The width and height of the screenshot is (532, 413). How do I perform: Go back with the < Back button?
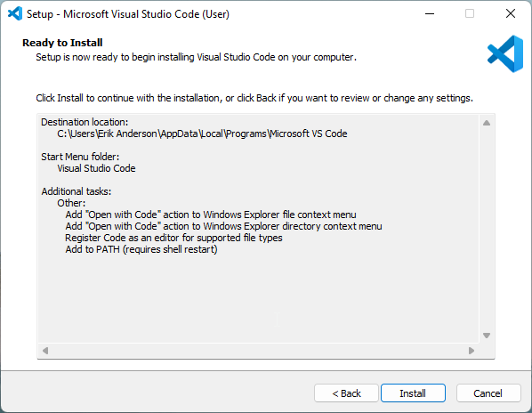pos(346,393)
